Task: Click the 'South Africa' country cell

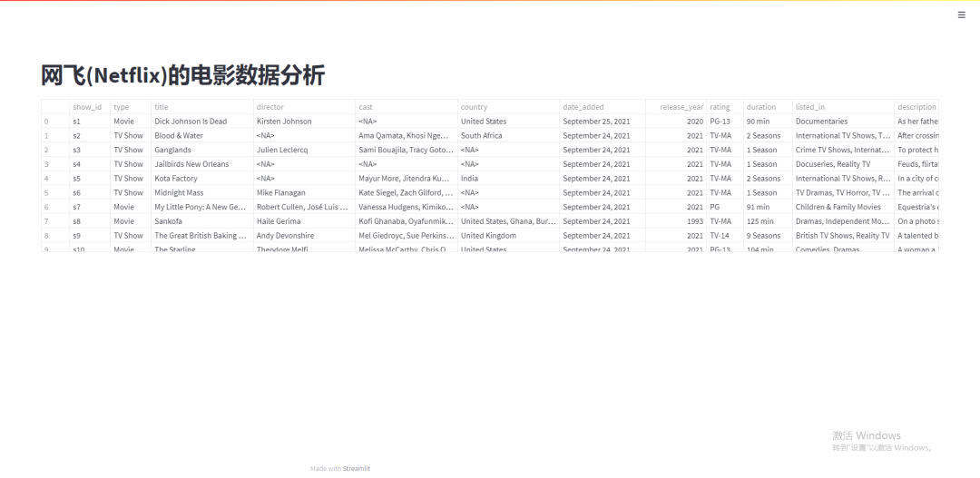Action: tap(509, 135)
